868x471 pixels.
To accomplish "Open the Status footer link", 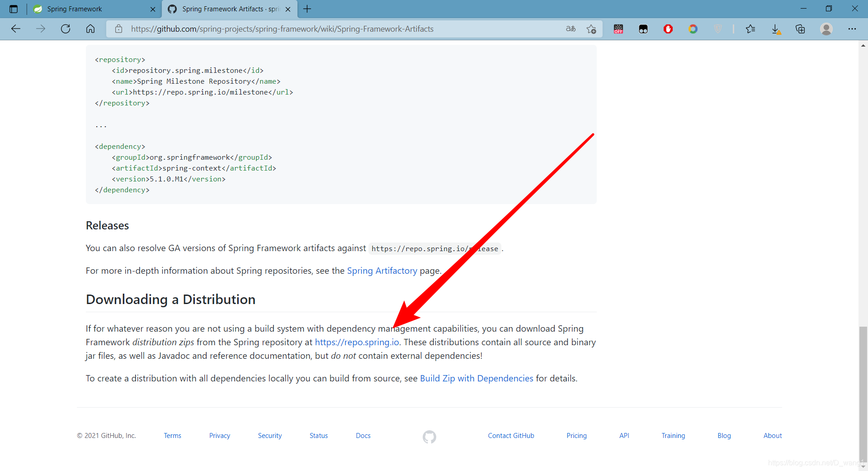I will (x=319, y=436).
